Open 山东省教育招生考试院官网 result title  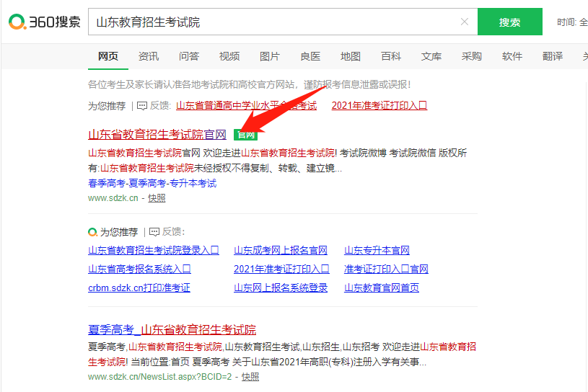click(157, 135)
